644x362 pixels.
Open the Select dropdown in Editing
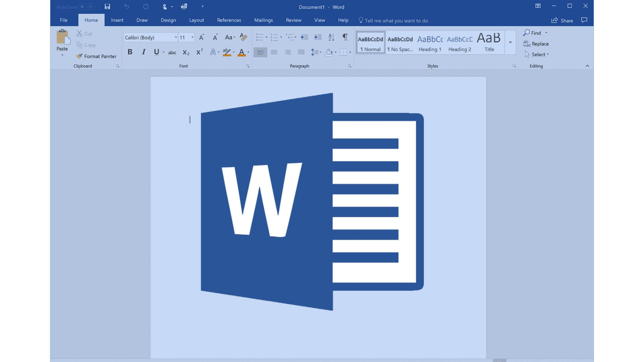pyautogui.click(x=537, y=54)
